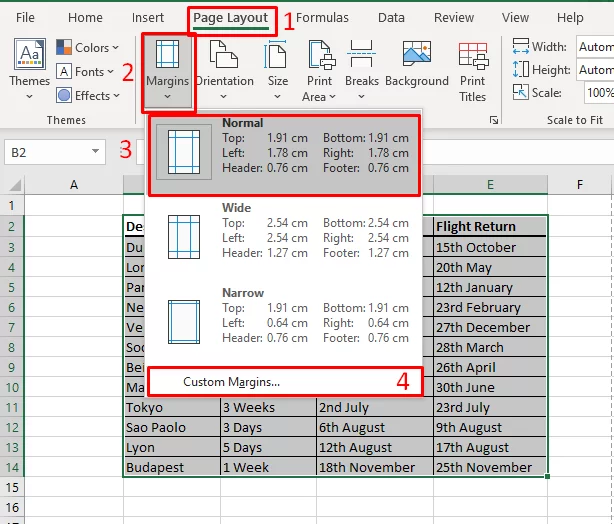
Task: Click the Margins button icon
Action: pyautogui.click(x=167, y=54)
